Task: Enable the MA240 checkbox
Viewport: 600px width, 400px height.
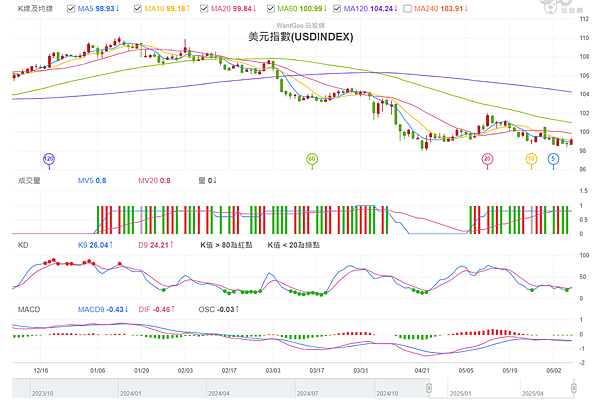Action: (x=408, y=8)
